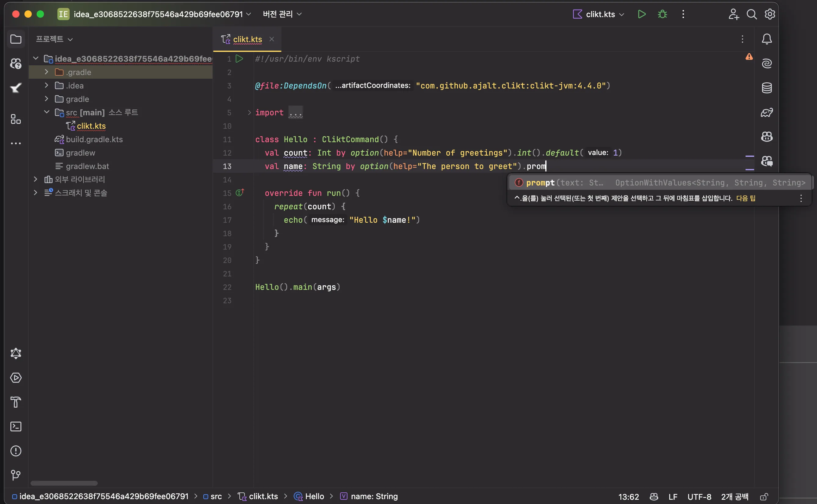817x504 pixels.
Task: Click the 다음 팁 link
Action: point(746,198)
